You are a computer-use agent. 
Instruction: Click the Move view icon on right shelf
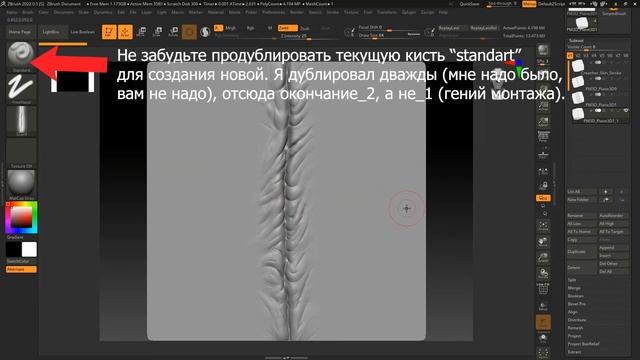[543, 242]
